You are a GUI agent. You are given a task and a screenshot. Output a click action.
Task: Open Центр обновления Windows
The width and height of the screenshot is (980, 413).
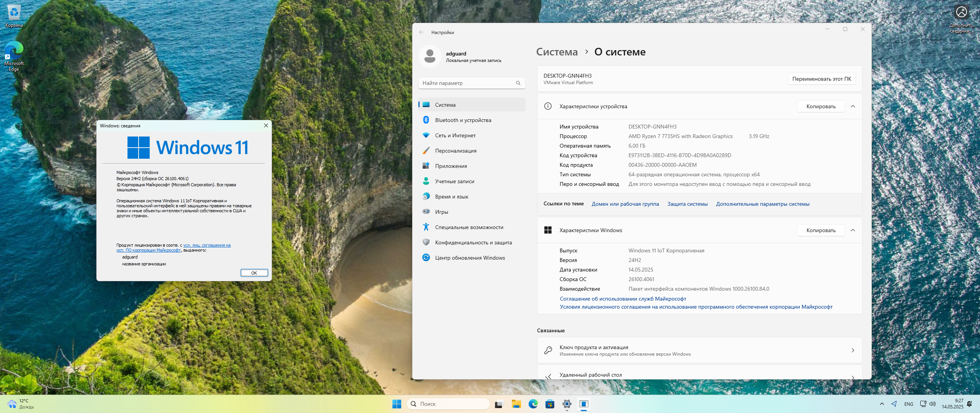point(472,258)
